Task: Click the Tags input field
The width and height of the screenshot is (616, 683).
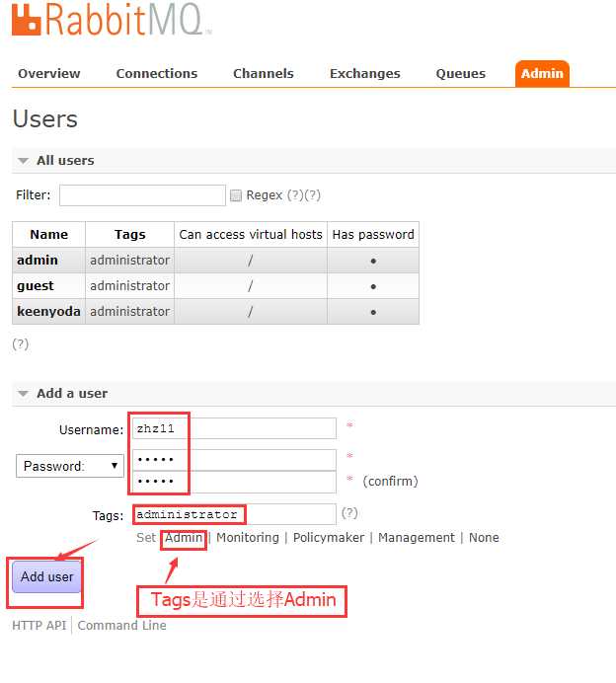Action: (x=234, y=514)
